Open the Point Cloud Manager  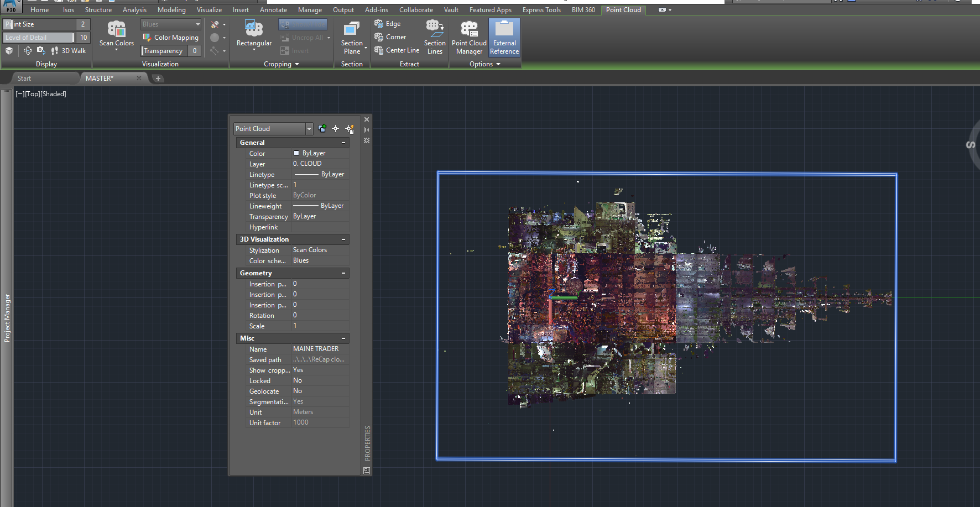469,37
